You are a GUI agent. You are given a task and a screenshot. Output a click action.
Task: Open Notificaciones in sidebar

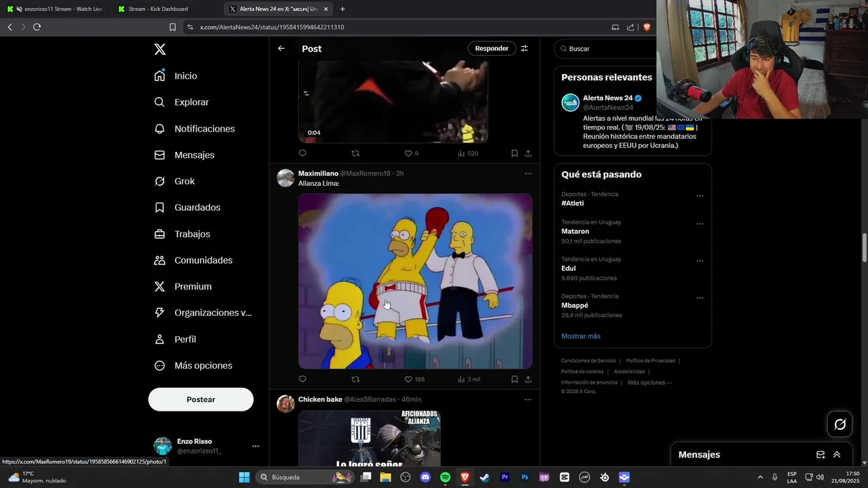pos(194,129)
